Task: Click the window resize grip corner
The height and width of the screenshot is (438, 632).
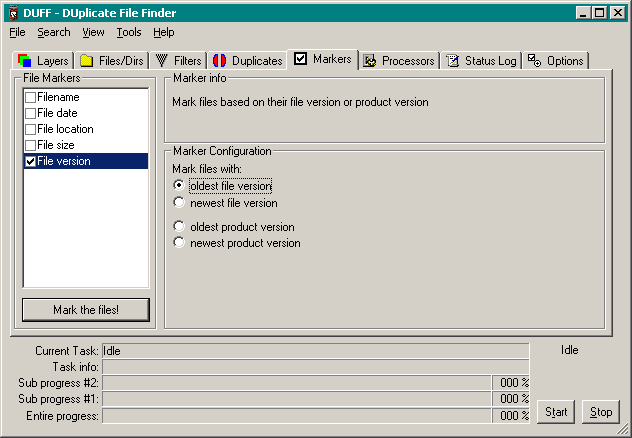Action: click(622, 429)
